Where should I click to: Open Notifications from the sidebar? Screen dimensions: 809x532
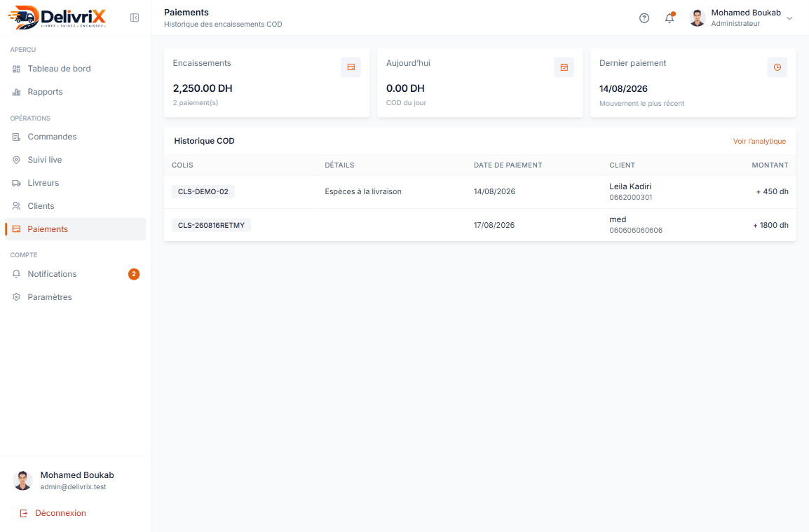pos(75,274)
